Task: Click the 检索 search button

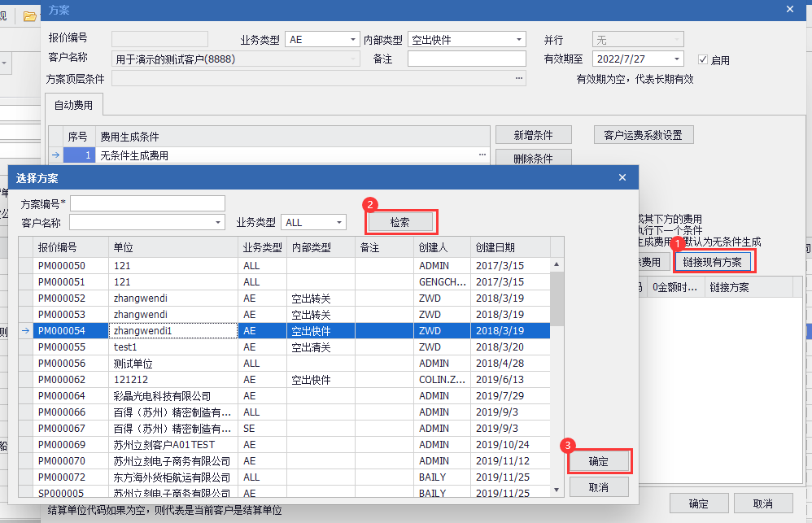Action: pos(399,221)
